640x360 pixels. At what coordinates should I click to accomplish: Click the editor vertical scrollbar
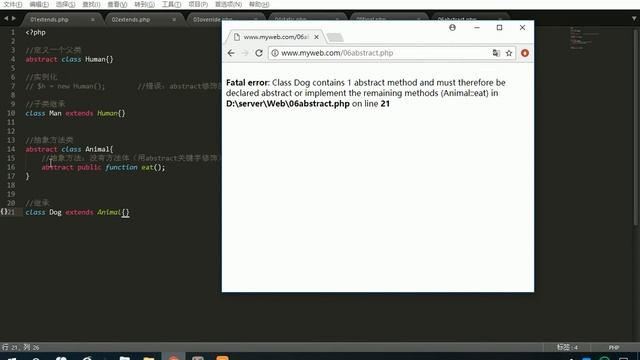pyautogui.click(x=636, y=127)
